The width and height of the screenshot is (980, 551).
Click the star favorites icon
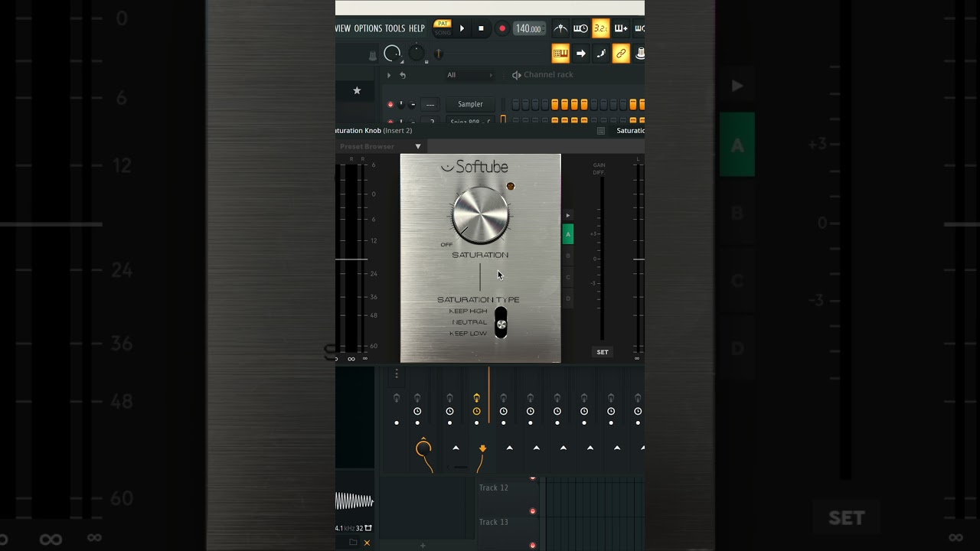[357, 90]
